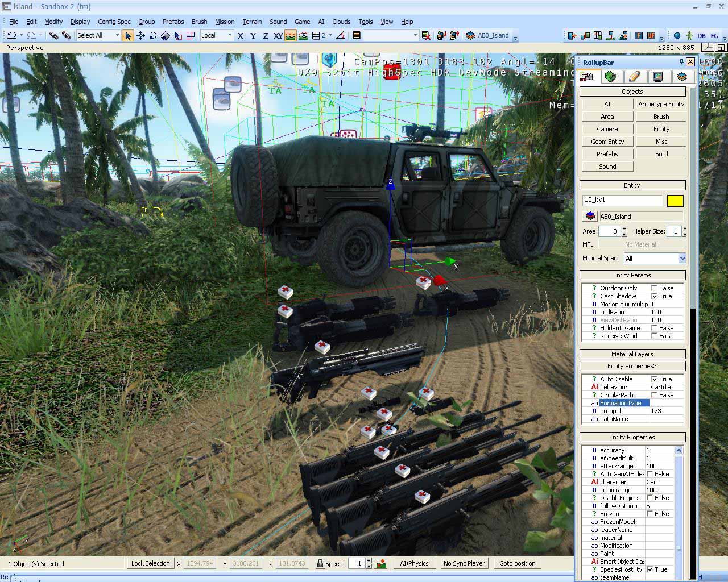
Task: Click the blue sphere material icon
Action: coord(677,35)
